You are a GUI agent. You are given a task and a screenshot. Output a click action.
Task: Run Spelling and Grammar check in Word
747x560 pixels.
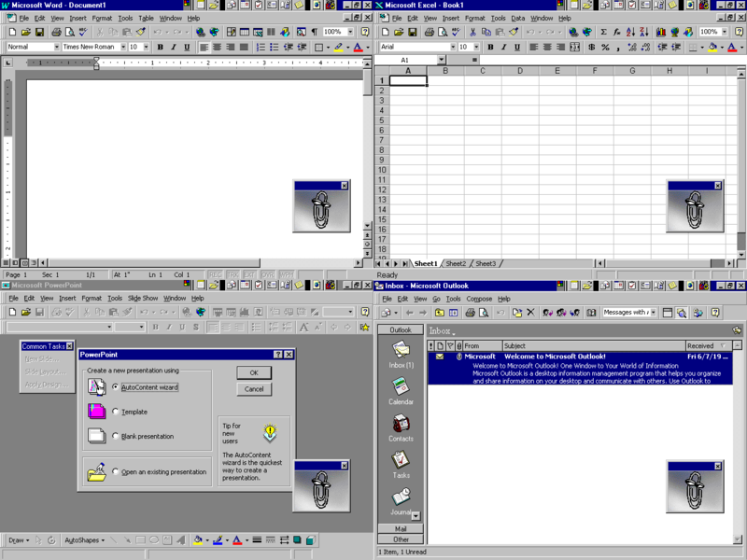click(x=83, y=33)
